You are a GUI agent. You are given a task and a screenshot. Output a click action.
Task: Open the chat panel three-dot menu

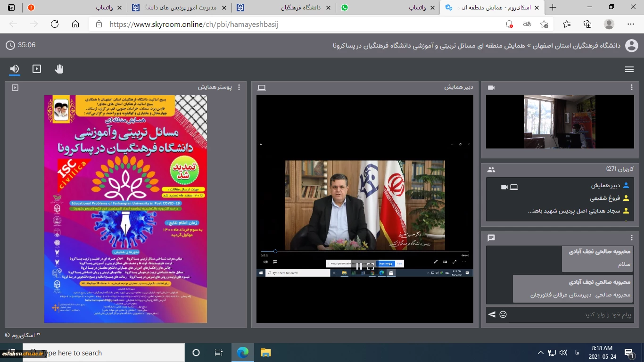point(632,238)
